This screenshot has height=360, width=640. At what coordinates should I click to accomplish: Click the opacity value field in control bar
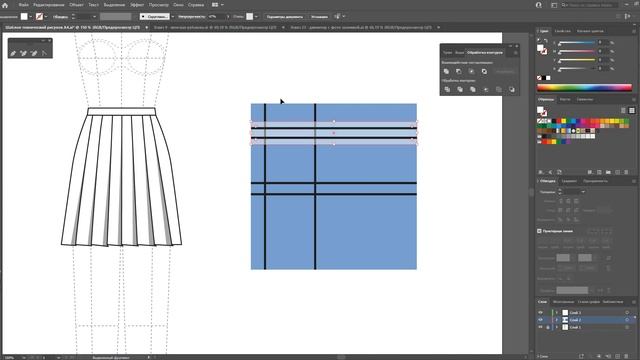[x=217, y=17]
